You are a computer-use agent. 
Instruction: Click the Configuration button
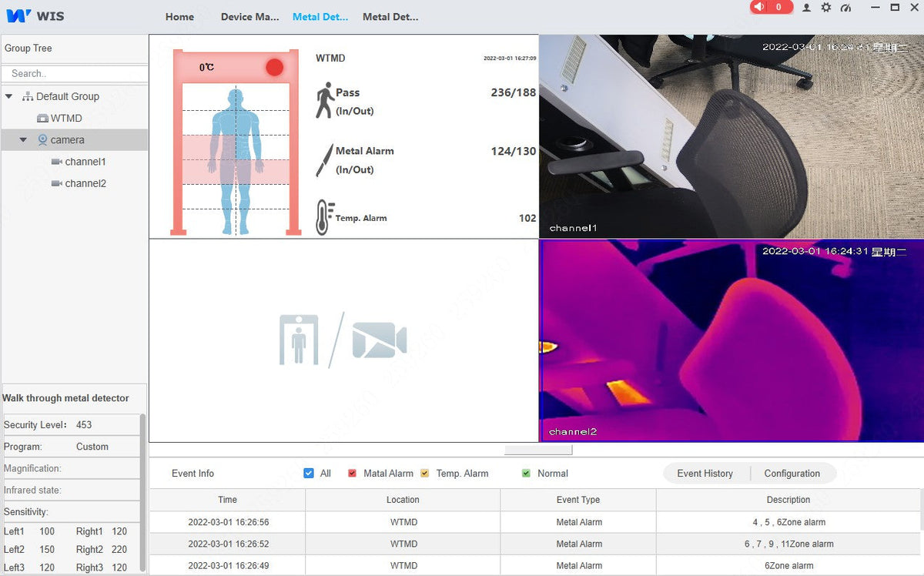pos(792,474)
